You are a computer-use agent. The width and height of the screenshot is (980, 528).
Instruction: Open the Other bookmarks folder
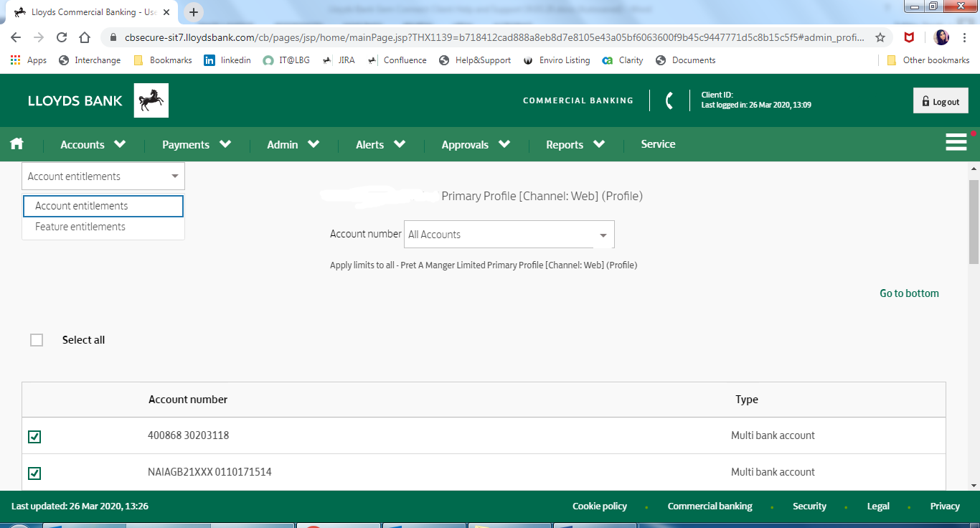(928, 60)
